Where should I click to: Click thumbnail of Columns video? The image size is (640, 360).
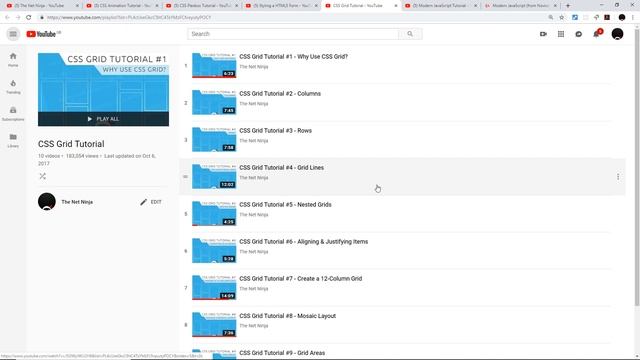coord(214,102)
